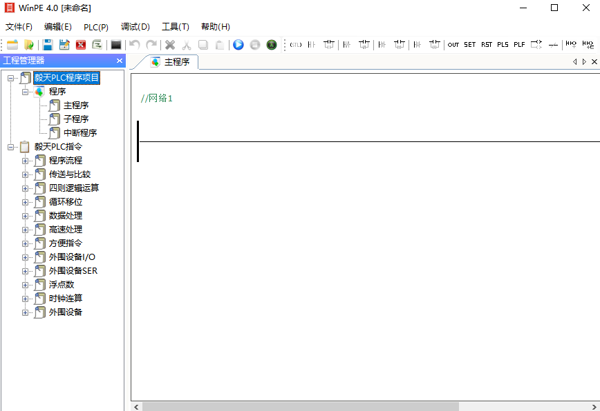Click the blue floppy disk Save icon
The height and width of the screenshot is (411, 600).
[x=47, y=45]
